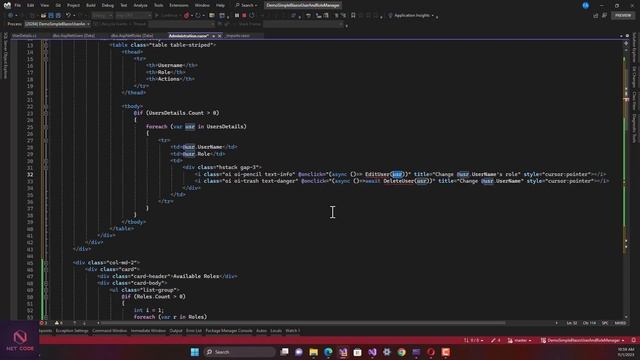Click the Restart debugging icon

[252, 16]
